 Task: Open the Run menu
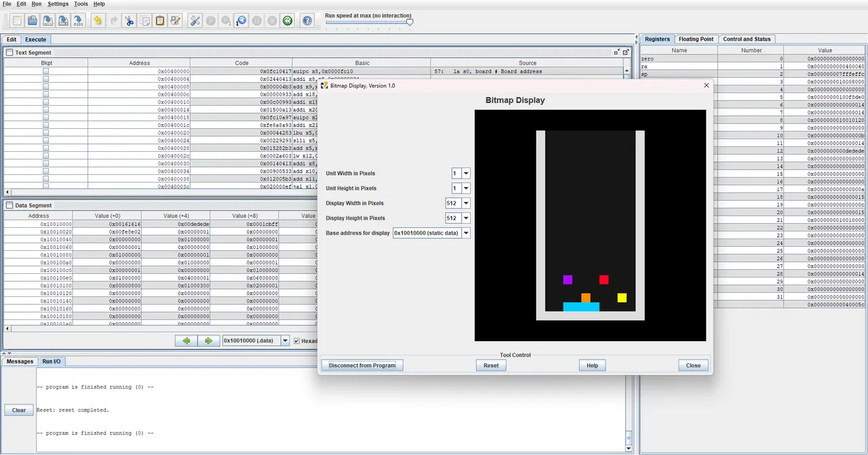tap(36, 4)
